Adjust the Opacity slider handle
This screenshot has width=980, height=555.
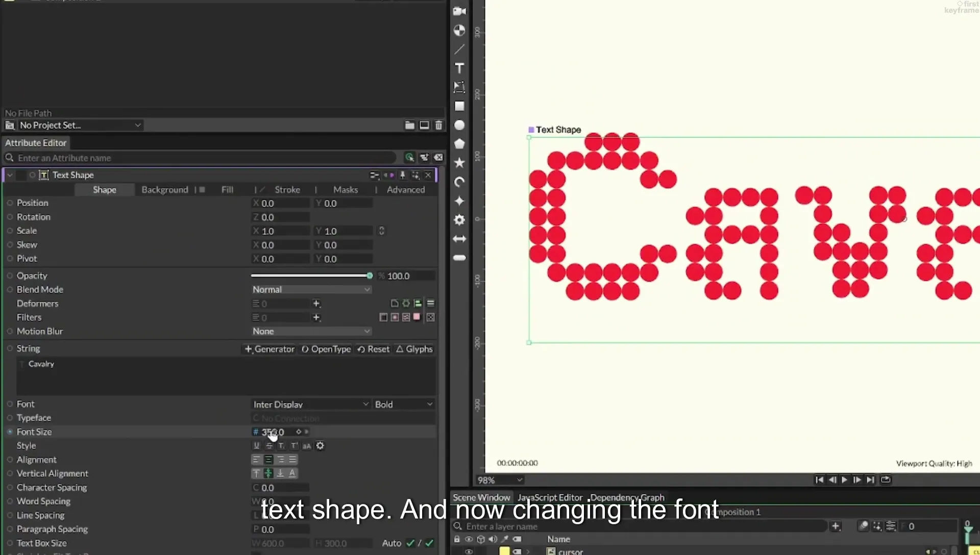pos(370,275)
